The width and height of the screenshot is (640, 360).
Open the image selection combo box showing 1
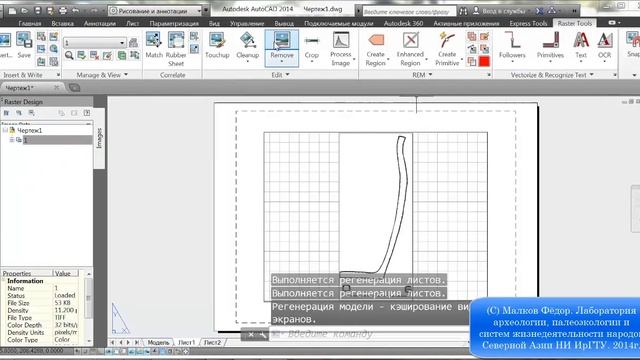[95, 42]
